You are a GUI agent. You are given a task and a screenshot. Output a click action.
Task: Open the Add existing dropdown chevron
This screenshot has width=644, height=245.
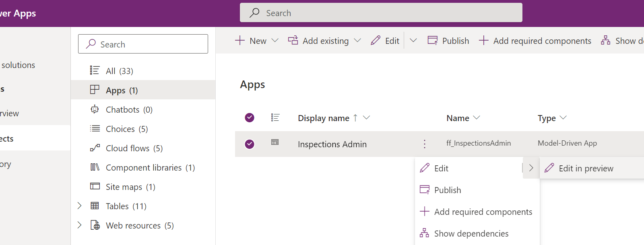pos(357,40)
